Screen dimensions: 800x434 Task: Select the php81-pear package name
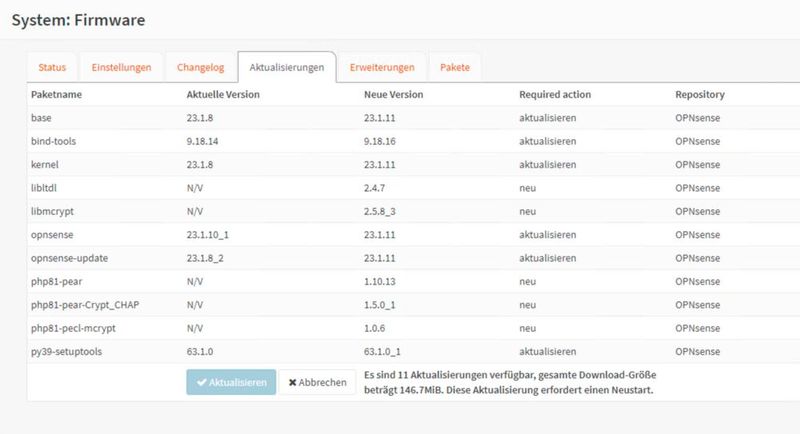tap(56, 282)
